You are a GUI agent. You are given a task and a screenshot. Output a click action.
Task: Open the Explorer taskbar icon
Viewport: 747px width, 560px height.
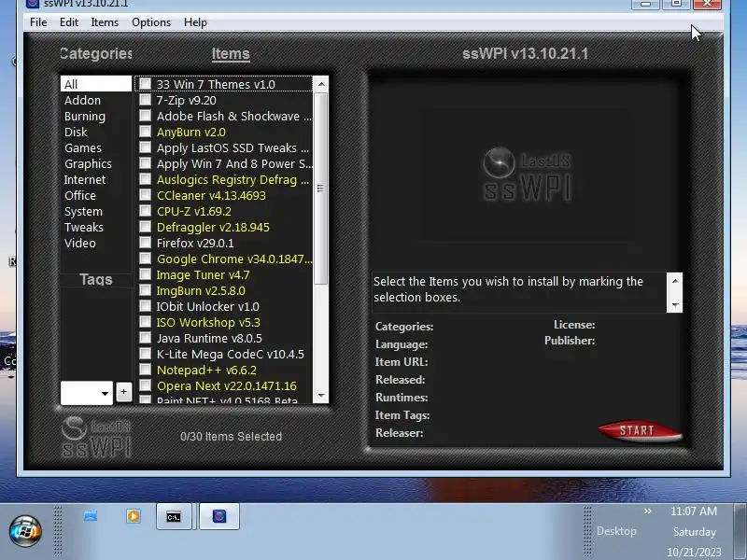[x=91, y=516]
